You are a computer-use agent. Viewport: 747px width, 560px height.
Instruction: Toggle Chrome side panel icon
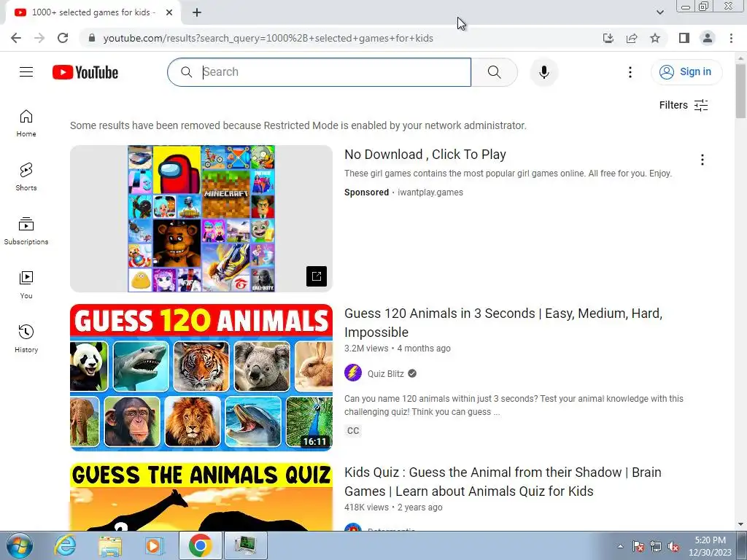click(x=684, y=38)
